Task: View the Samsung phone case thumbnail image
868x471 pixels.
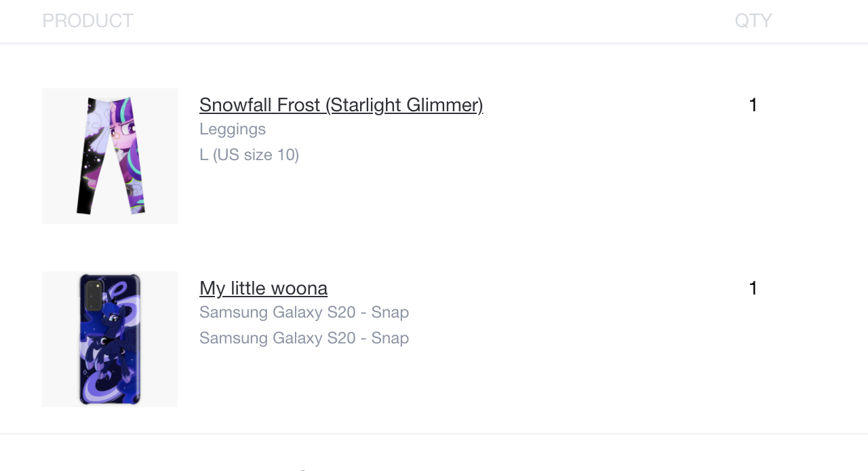Action: tap(110, 339)
